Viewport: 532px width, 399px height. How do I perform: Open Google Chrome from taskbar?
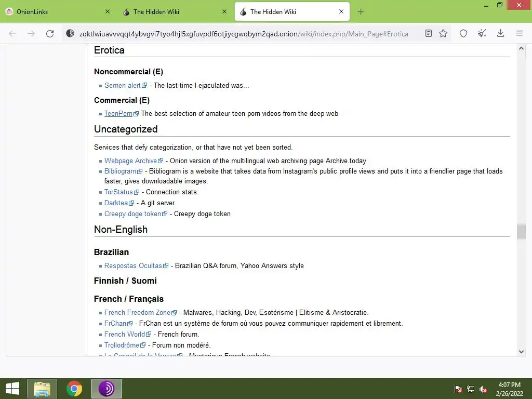tap(74, 389)
